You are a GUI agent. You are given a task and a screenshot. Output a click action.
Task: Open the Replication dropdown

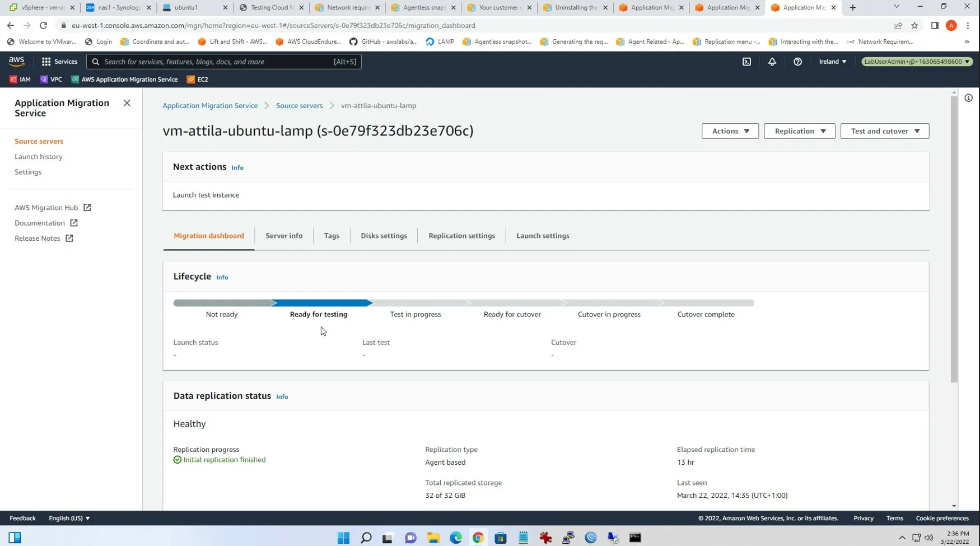coord(800,131)
